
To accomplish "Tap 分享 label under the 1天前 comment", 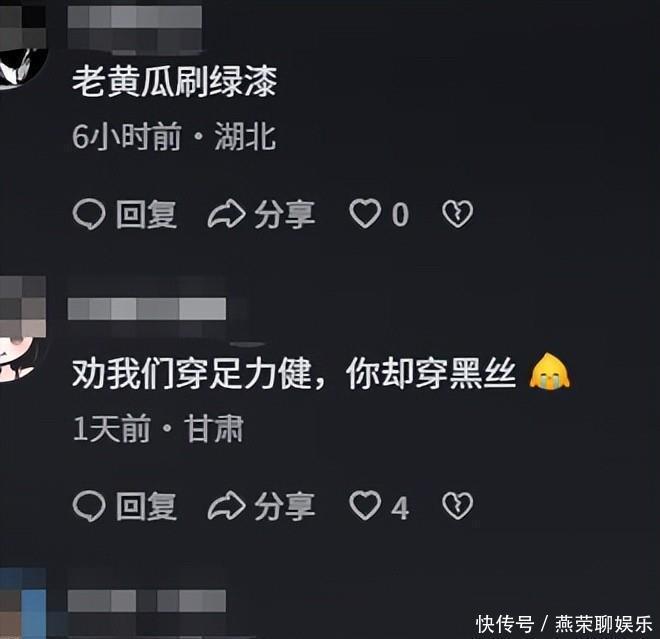I will point(285,506).
